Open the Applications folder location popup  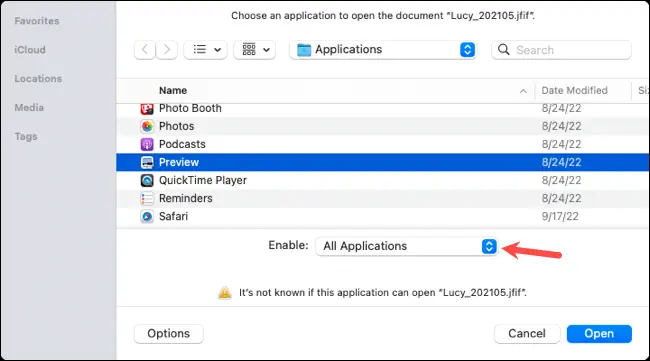click(383, 50)
